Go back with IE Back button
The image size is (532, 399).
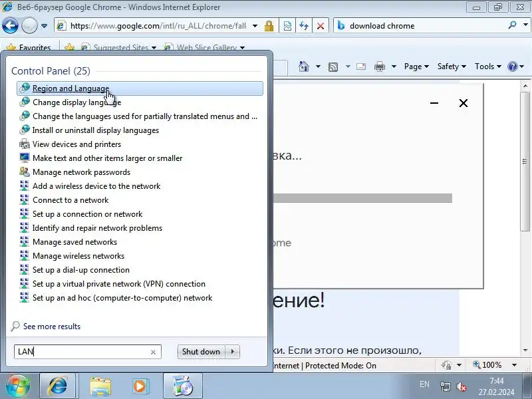10,26
